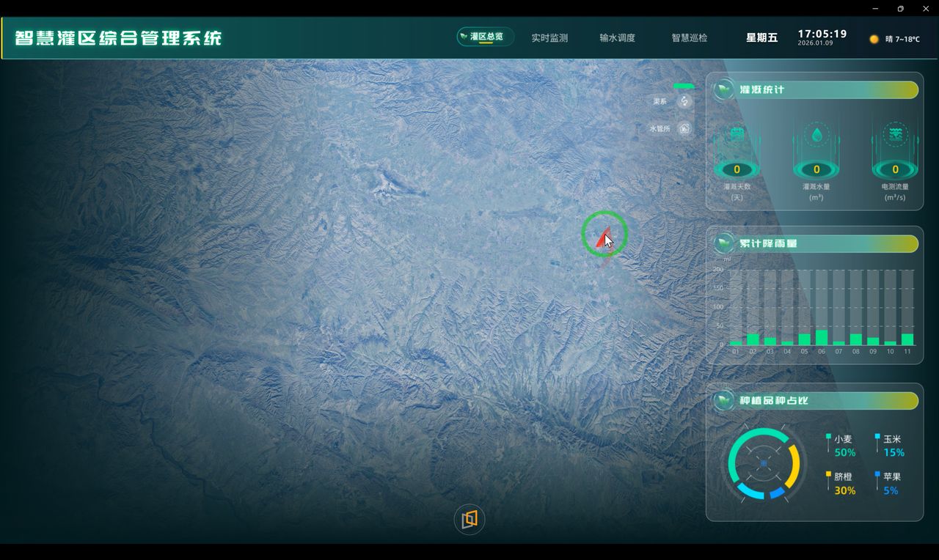Click the map view switch icon at bottom
The image size is (939, 560).
coord(469,519)
